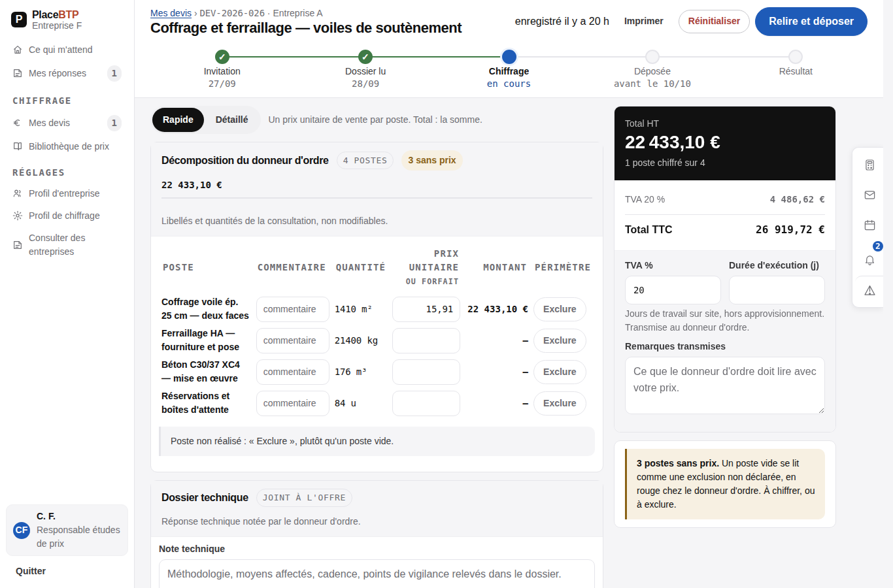
Task: Click the people icon beside Profil d'entreprise
Action: 18,193
